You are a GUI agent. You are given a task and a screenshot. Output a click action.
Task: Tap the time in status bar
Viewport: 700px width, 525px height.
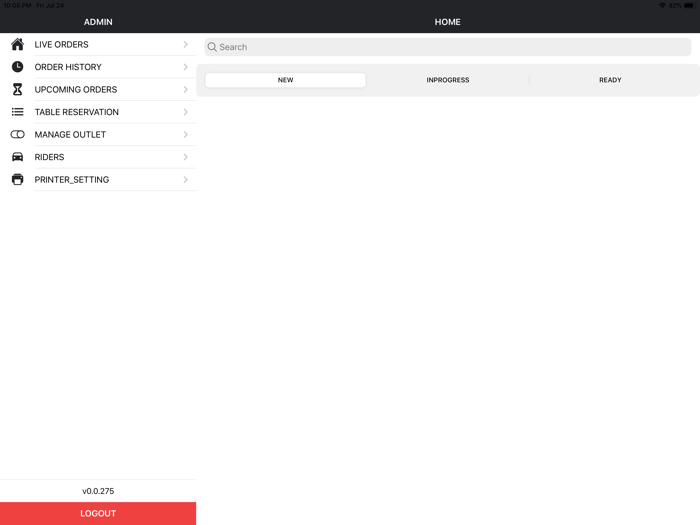pos(17,5)
